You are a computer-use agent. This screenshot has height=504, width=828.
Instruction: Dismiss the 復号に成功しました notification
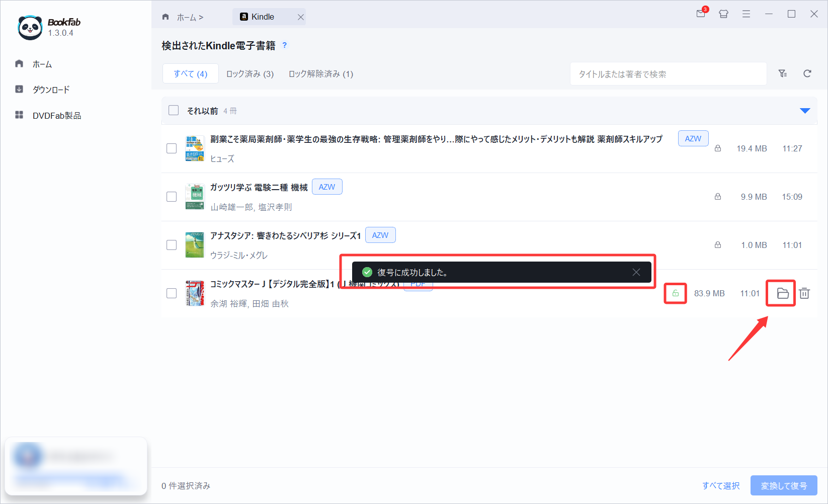636,272
